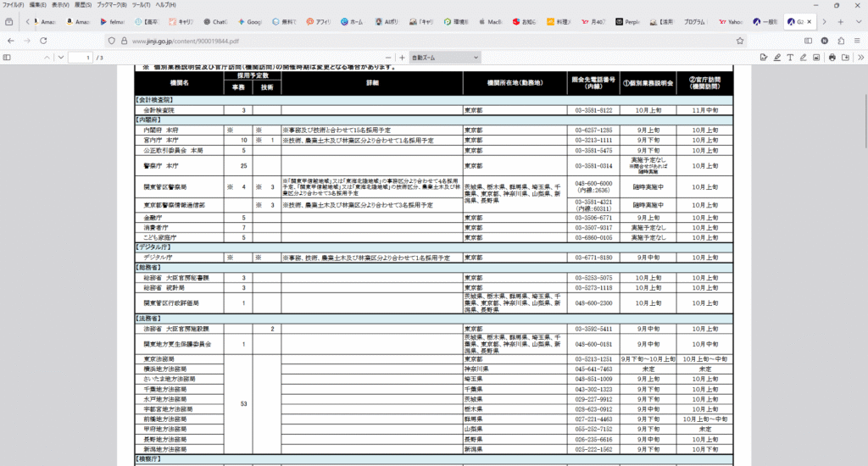Image resolution: width=868 pixels, height=466 pixels.
Task: Click phone number 03-6771-8180
Action: (x=593, y=258)
